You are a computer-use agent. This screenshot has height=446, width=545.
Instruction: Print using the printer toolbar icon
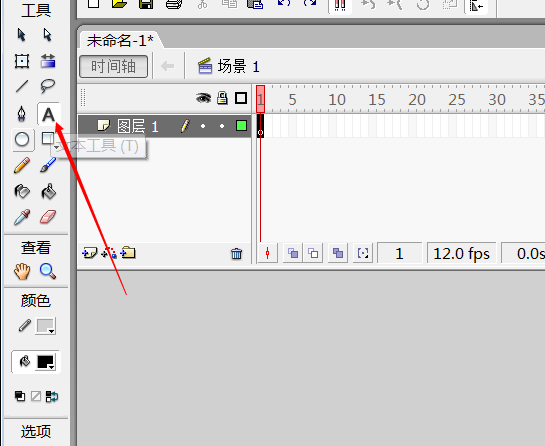tap(174, 4)
